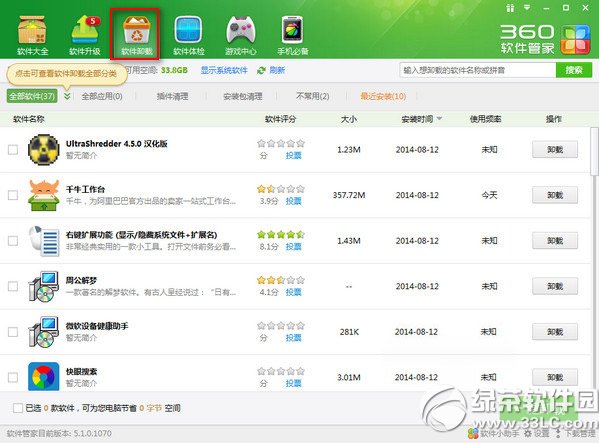The height and width of the screenshot is (443, 599).
Task: Tick the 周公解梦 checkbox
Action: coord(13,286)
